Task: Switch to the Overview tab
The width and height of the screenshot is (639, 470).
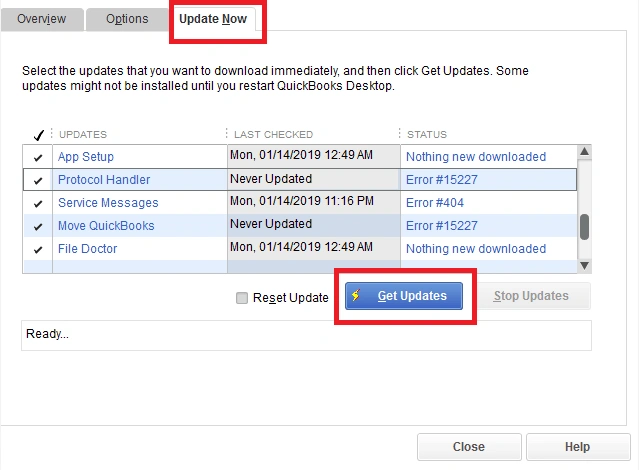Action: pyautogui.click(x=42, y=19)
